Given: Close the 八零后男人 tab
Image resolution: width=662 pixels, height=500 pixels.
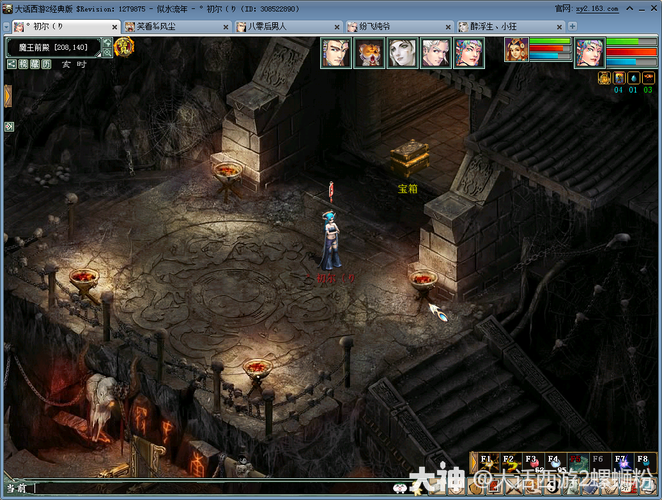Looking at the screenshot, I should [337, 27].
